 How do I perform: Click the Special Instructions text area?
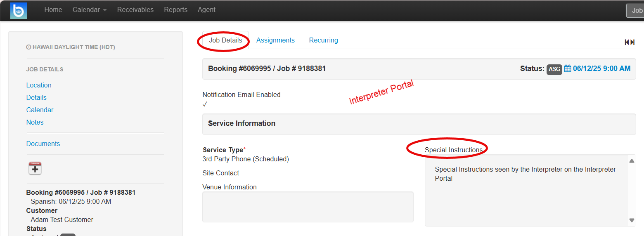[x=527, y=190]
